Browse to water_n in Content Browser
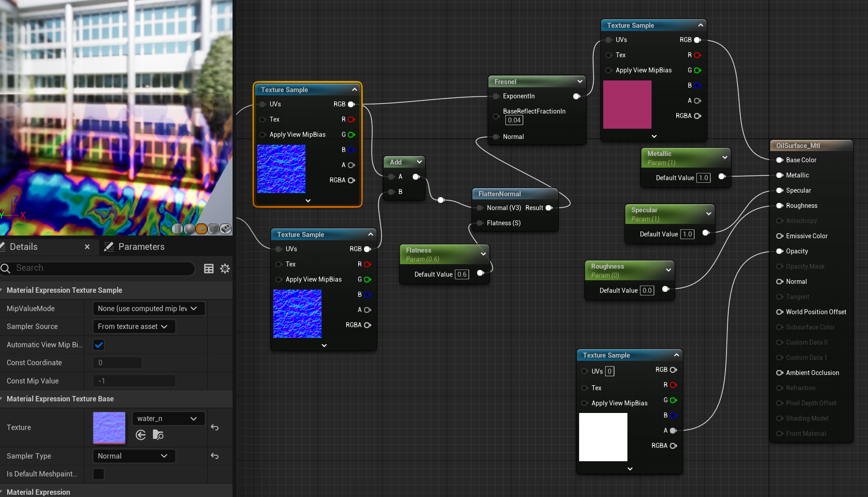 tap(158, 435)
